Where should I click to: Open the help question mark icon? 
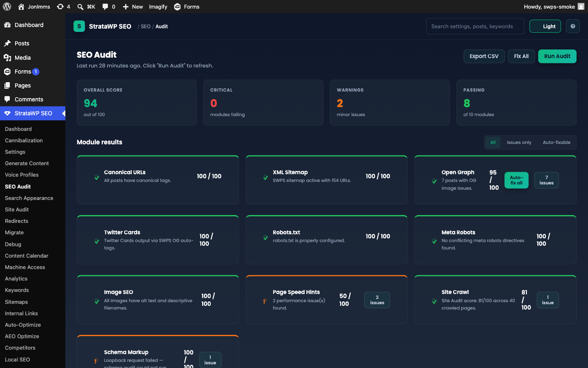[573, 26]
